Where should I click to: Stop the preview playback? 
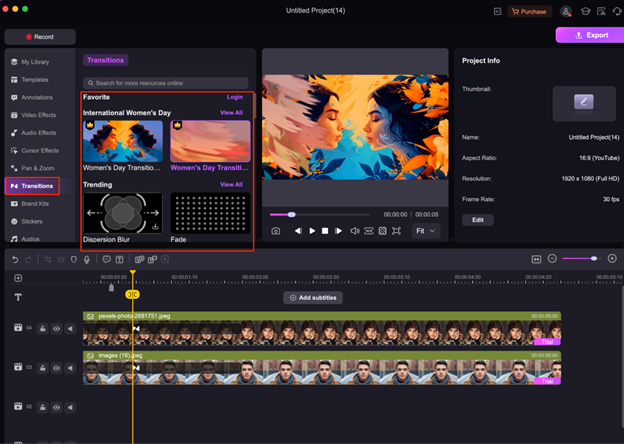pyautogui.click(x=325, y=231)
